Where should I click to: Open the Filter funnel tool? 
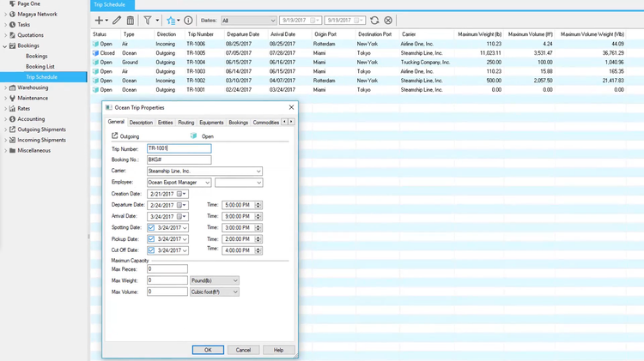click(148, 20)
